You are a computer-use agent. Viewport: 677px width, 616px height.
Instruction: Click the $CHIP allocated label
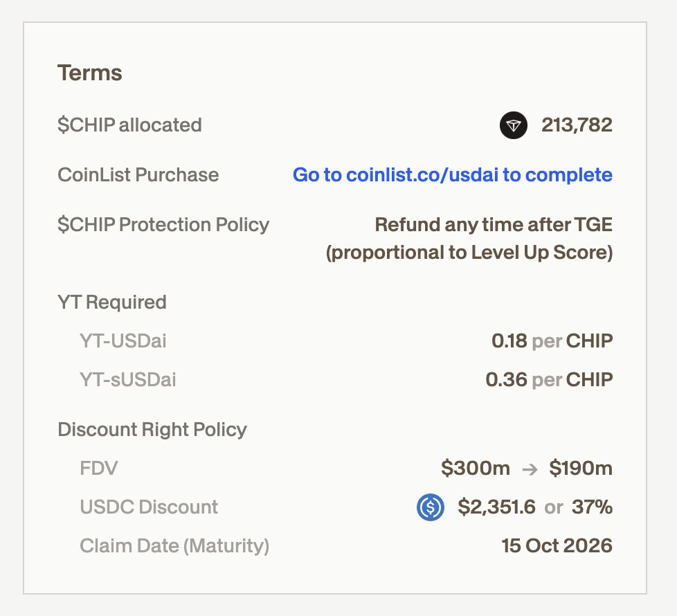(129, 125)
